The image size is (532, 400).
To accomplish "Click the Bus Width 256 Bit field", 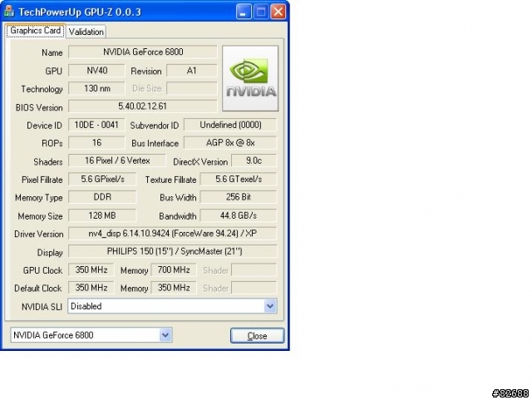I will coord(239,197).
